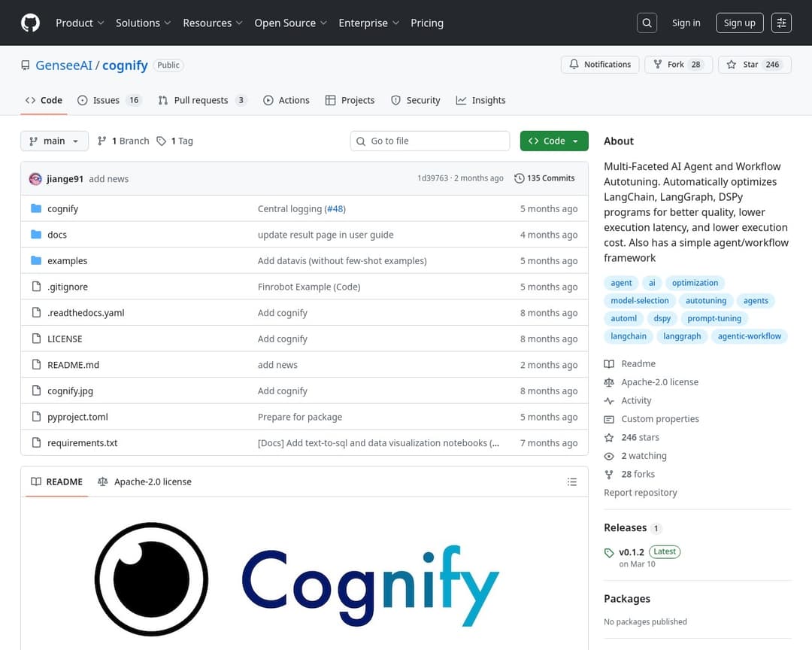This screenshot has height=650, width=812.
Task: Expand the Product menu
Action: point(80,23)
